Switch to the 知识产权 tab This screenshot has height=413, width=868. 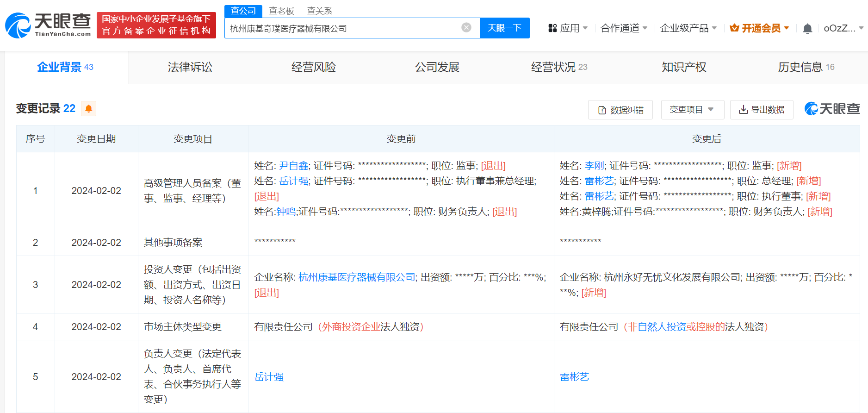[683, 67]
